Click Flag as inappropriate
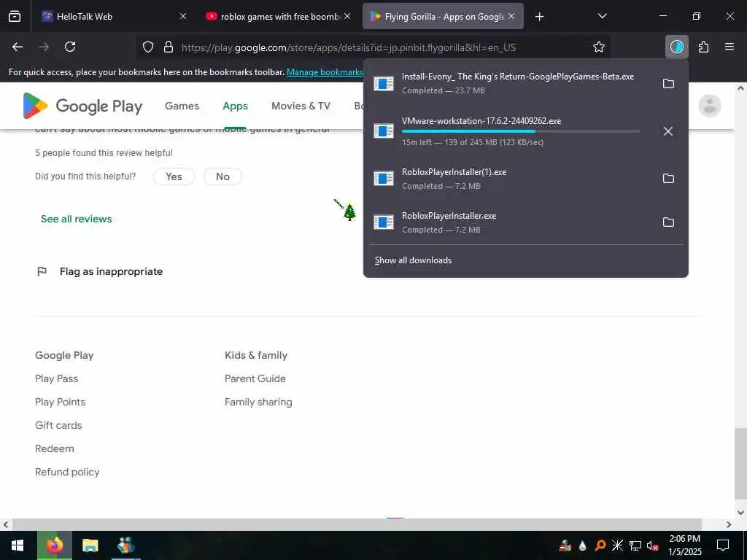This screenshot has height=560, width=747. (x=111, y=271)
